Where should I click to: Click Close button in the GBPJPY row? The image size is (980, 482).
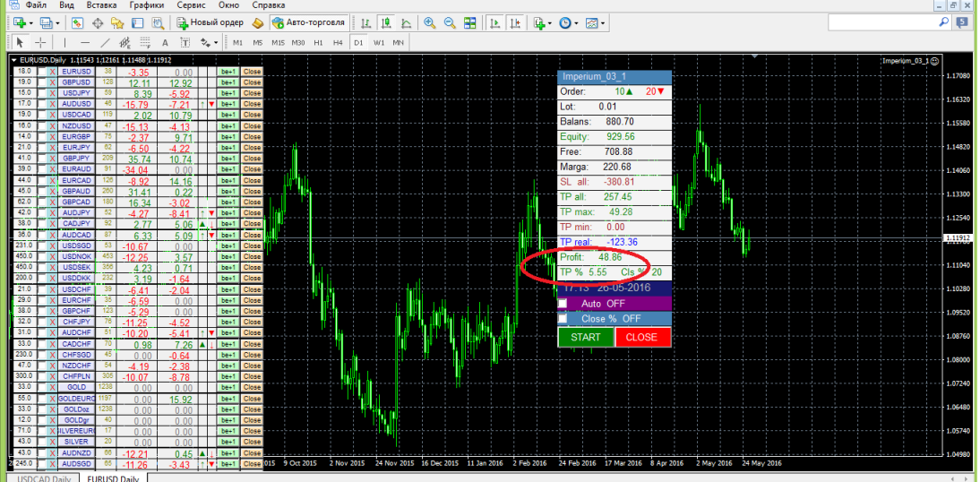[252, 159]
